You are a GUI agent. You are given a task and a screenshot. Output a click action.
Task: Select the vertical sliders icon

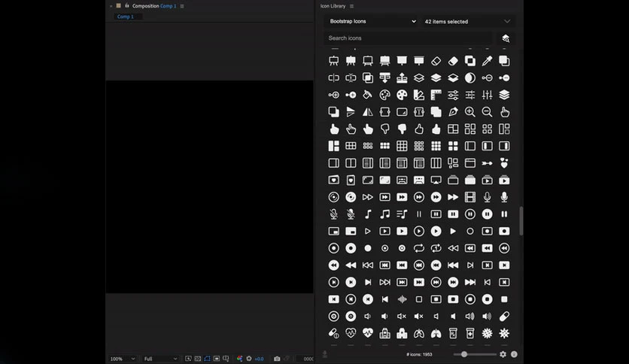point(487,95)
